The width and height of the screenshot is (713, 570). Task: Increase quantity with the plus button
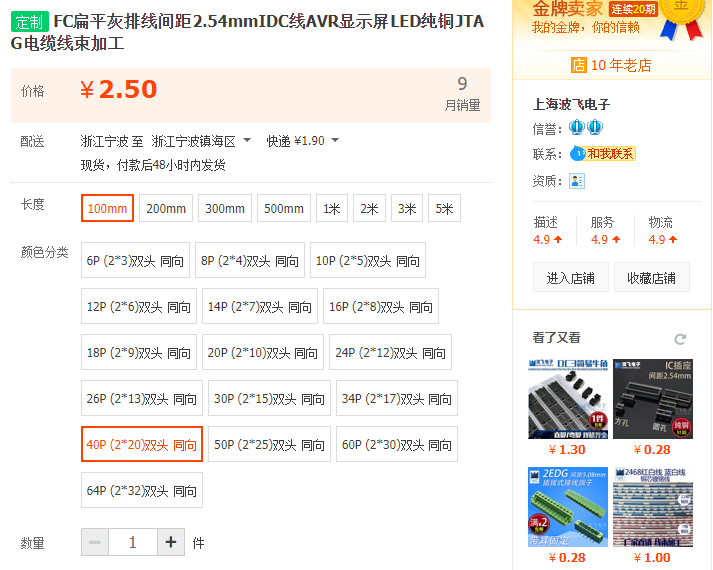point(171,542)
